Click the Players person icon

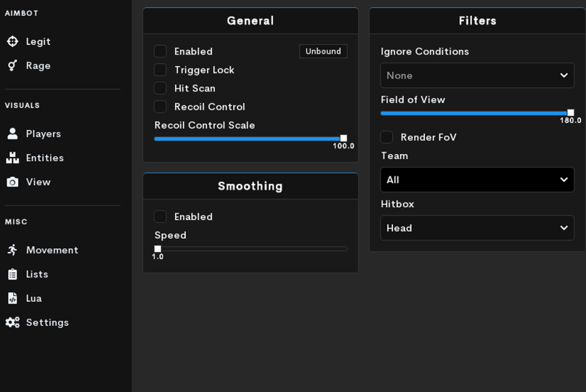click(x=12, y=134)
